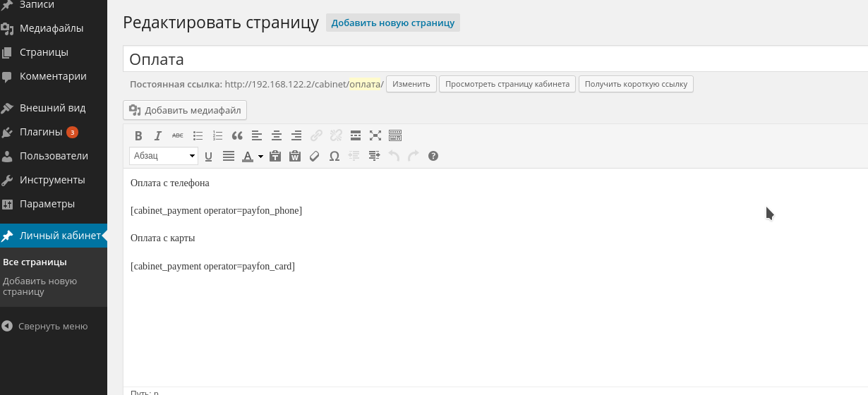Click Изменить next to the permalink
Screen dimensions: 868x395
coord(411,84)
